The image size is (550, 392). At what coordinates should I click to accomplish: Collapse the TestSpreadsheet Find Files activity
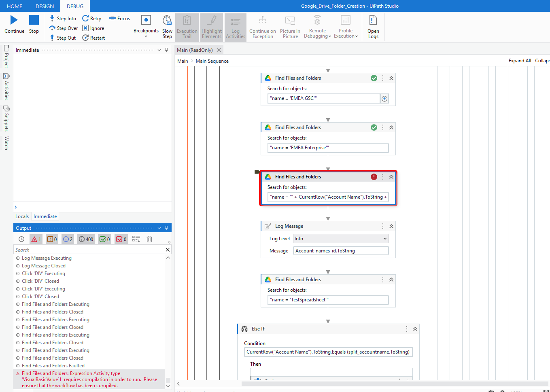click(391, 280)
